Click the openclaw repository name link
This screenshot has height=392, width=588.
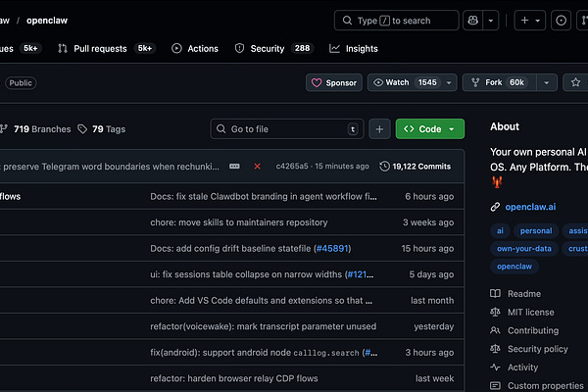(x=47, y=21)
